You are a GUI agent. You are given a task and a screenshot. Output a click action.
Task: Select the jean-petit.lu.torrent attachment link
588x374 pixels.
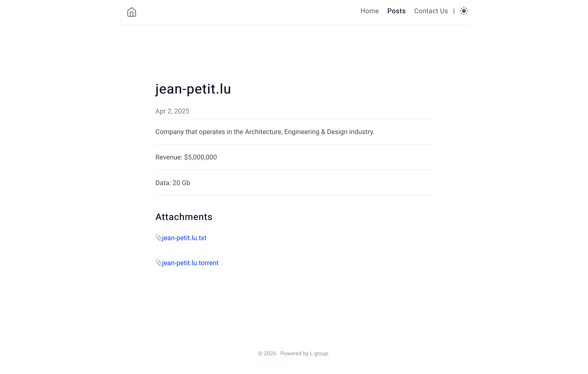click(190, 263)
